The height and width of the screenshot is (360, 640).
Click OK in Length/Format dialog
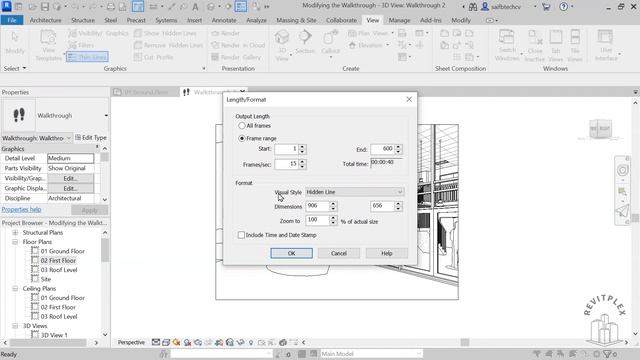(x=291, y=253)
